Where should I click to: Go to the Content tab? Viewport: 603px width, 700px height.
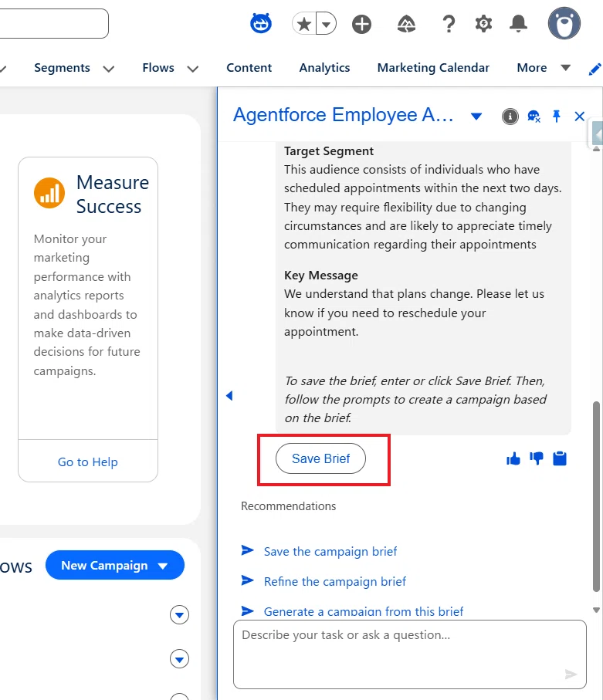coord(249,68)
